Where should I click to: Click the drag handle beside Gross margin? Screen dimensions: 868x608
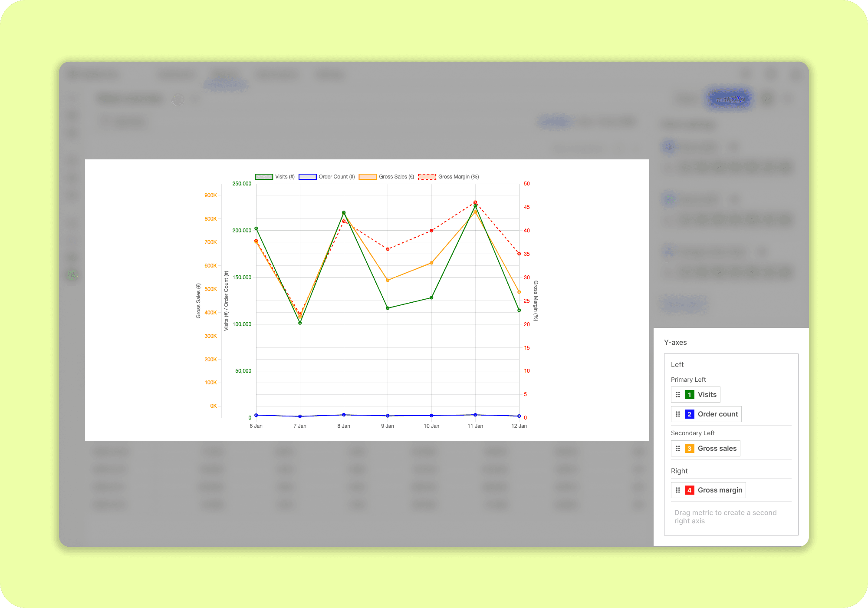coord(678,490)
